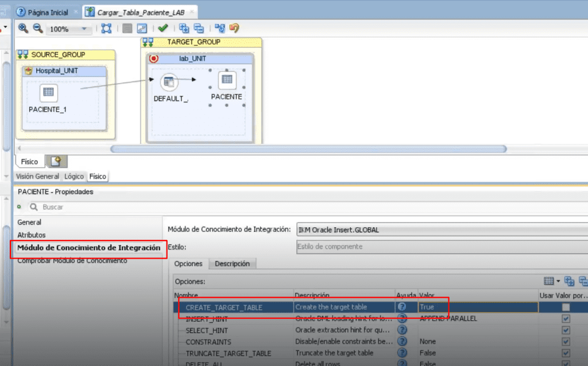
Task: Click the zoom out magnifier icon
Action: (x=37, y=29)
